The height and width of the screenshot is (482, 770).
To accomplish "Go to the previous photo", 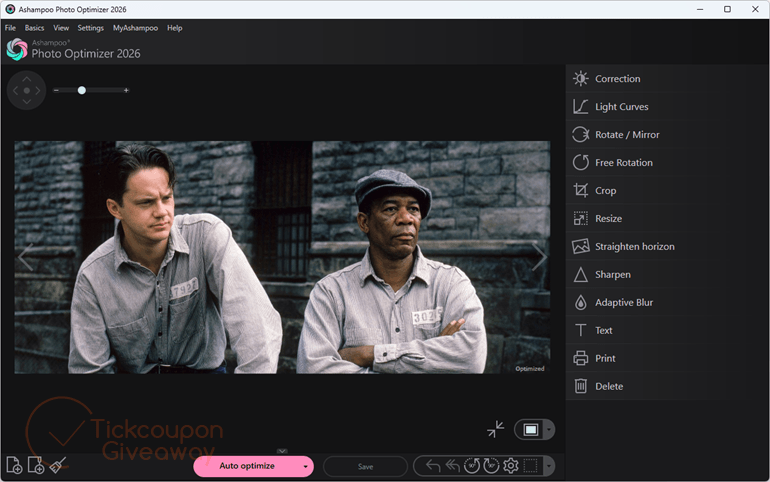I will click(x=25, y=257).
